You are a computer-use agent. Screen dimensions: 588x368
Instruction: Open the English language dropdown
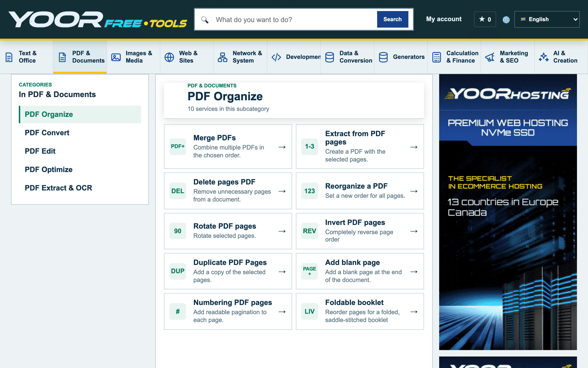coord(547,19)
